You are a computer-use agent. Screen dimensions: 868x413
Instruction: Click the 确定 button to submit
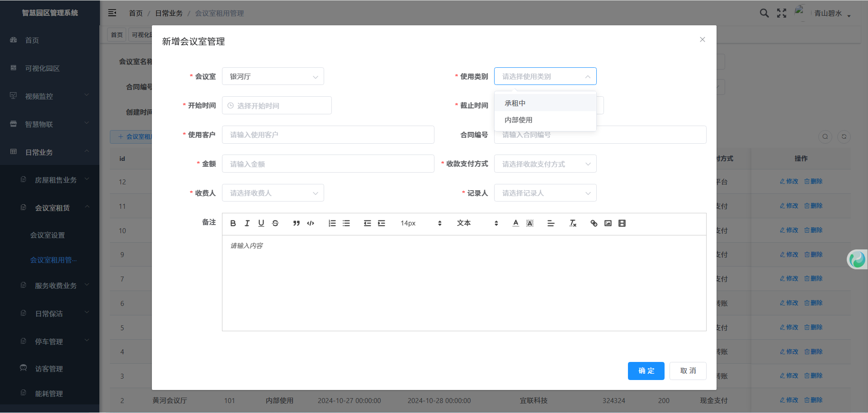coord(646,371)
